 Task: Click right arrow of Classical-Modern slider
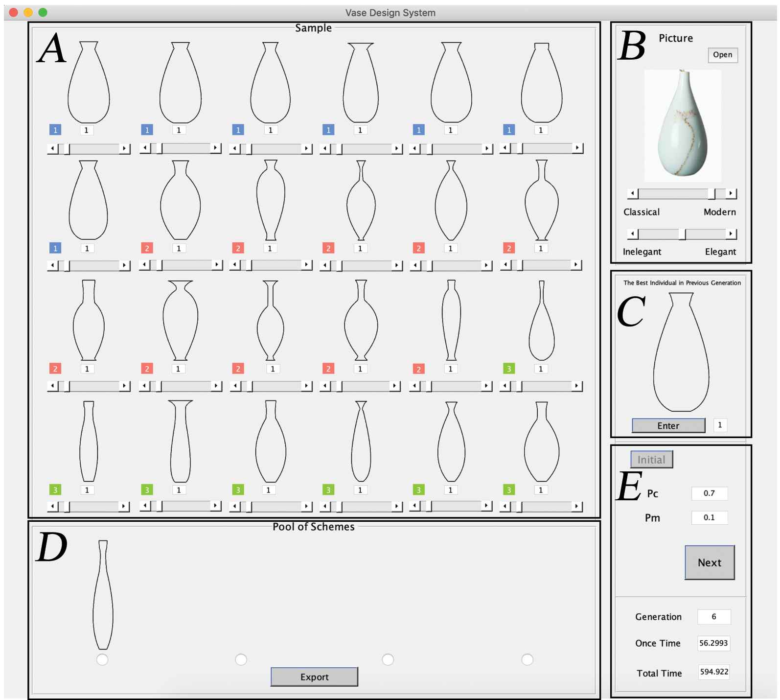(731, 194)
